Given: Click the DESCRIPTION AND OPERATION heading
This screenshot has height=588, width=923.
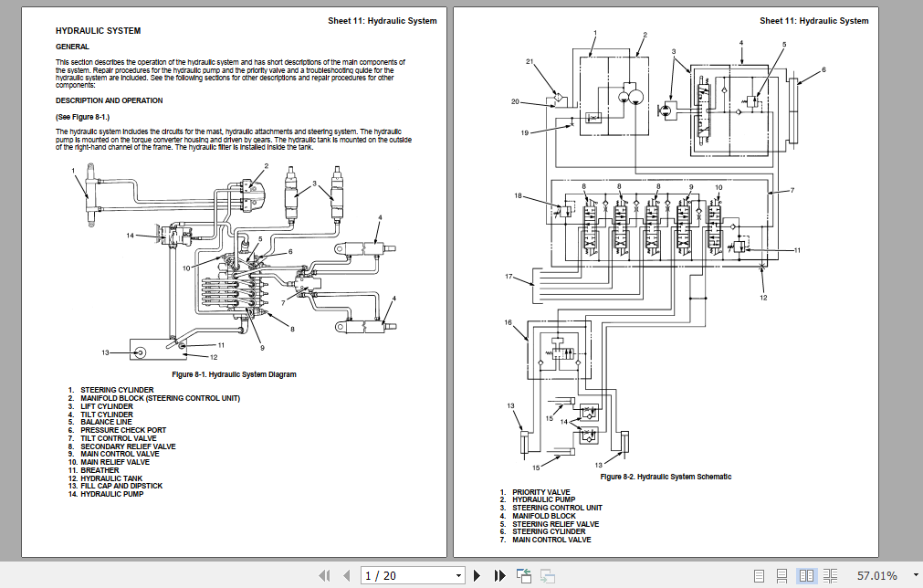Looking at the screenshot, I should (x=110, y=100).
